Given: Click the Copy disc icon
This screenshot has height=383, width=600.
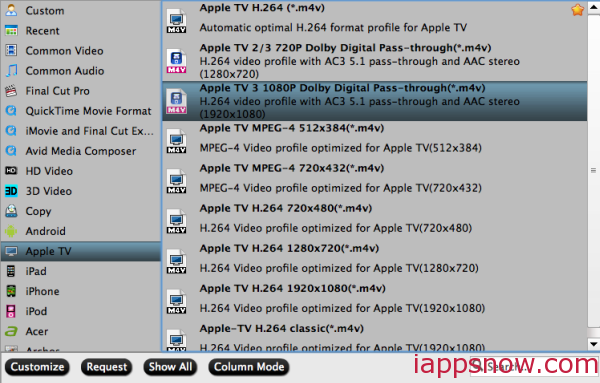Looking at the screenshot, I should [x=11, y=211].
